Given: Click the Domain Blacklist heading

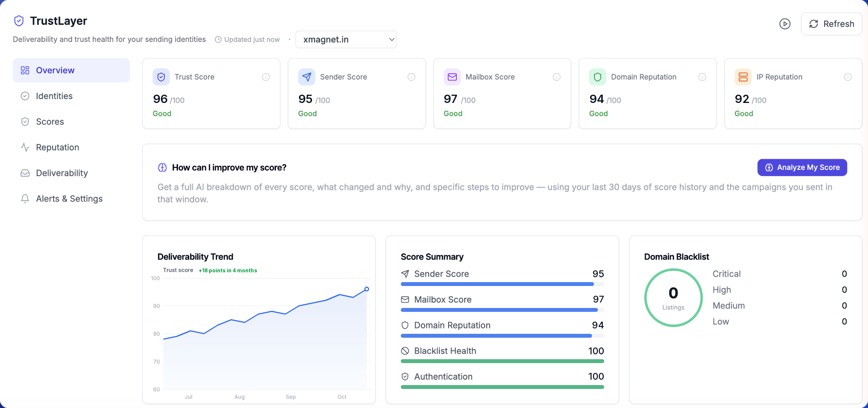Looking at the screenshot, I should [x=676, y=257].
